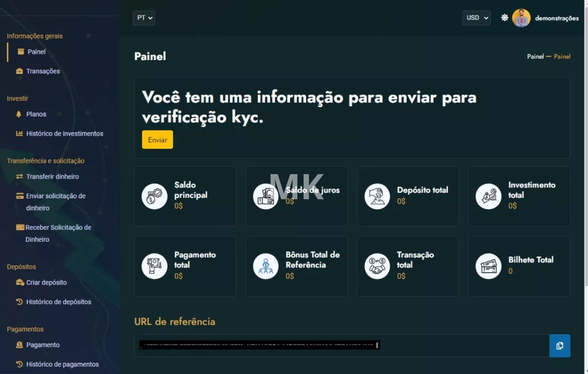Click the Investimento total chart icon
The image size is (588, 374).
[488, 196]
